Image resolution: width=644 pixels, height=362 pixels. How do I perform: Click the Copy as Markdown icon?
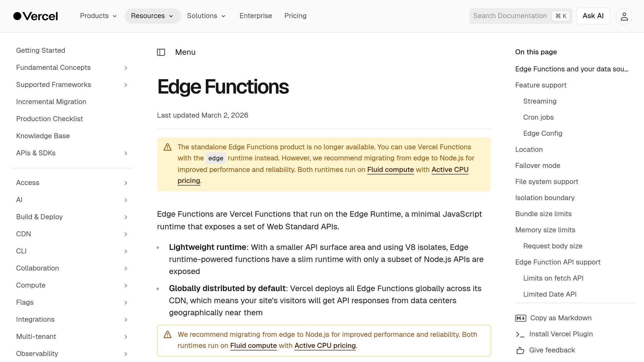point(520,318)
